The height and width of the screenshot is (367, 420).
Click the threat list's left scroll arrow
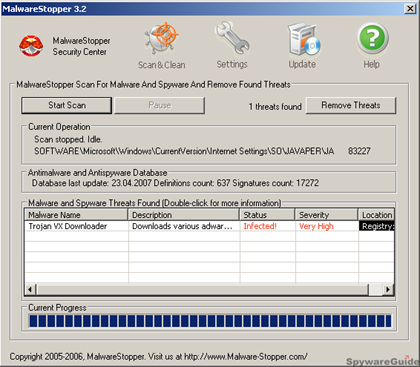(30, 289)
